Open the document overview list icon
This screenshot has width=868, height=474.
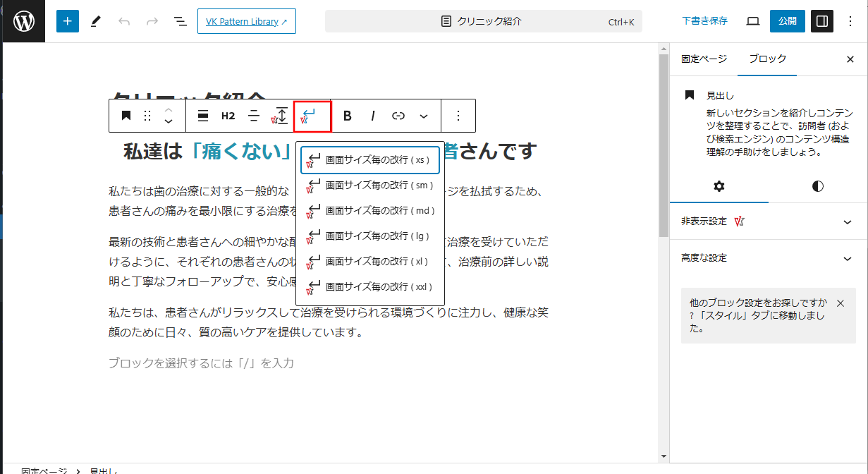[x=181, y=21]
